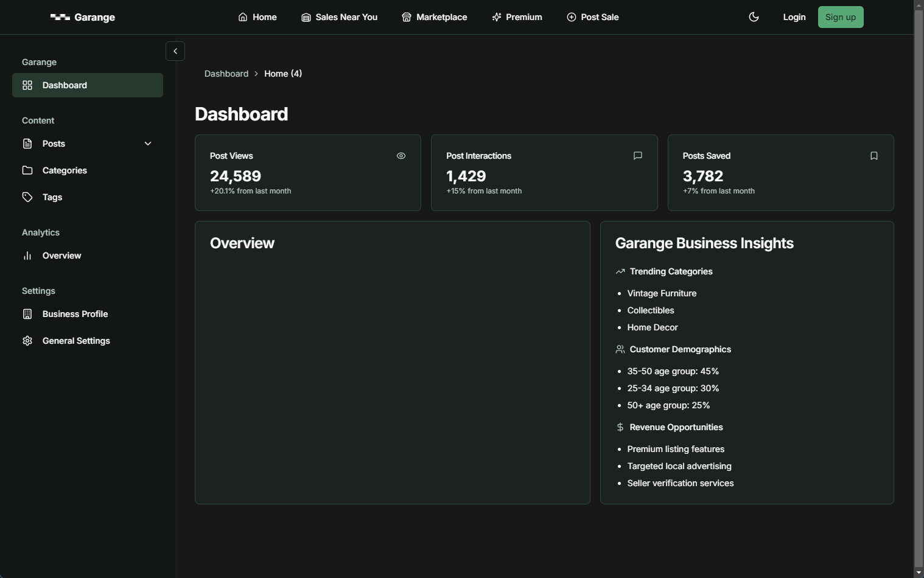
Task: Open Categories in the sidebar
Action: tap(88, 170)
